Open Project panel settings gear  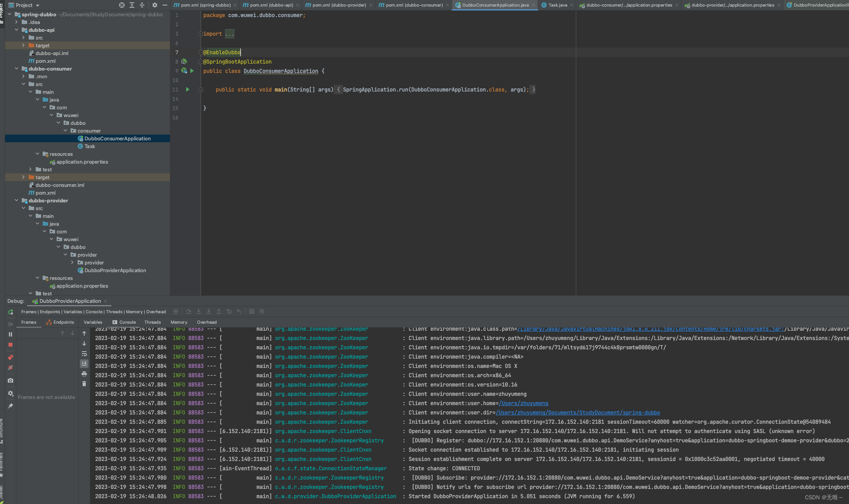pyautogui.click(x=155, y=5)
